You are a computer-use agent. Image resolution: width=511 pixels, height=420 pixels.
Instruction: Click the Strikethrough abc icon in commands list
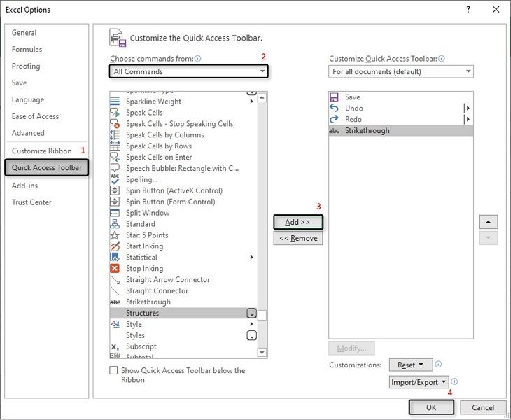pos(115,302)
